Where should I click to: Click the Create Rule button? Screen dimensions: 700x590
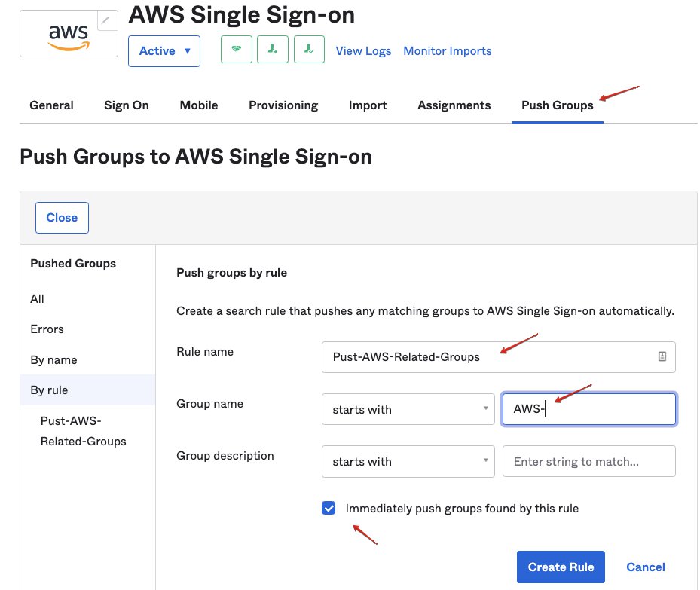click(x=561, y=567)
